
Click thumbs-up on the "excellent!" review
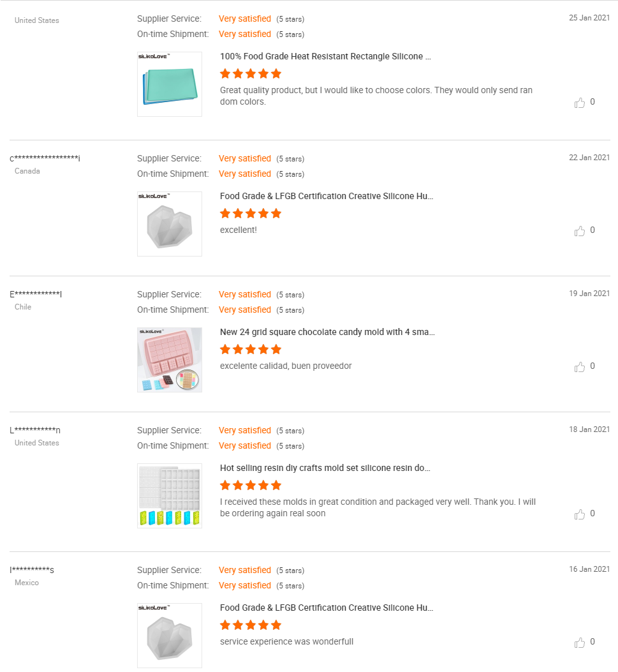pyautogui.click(x=579, y=231)
